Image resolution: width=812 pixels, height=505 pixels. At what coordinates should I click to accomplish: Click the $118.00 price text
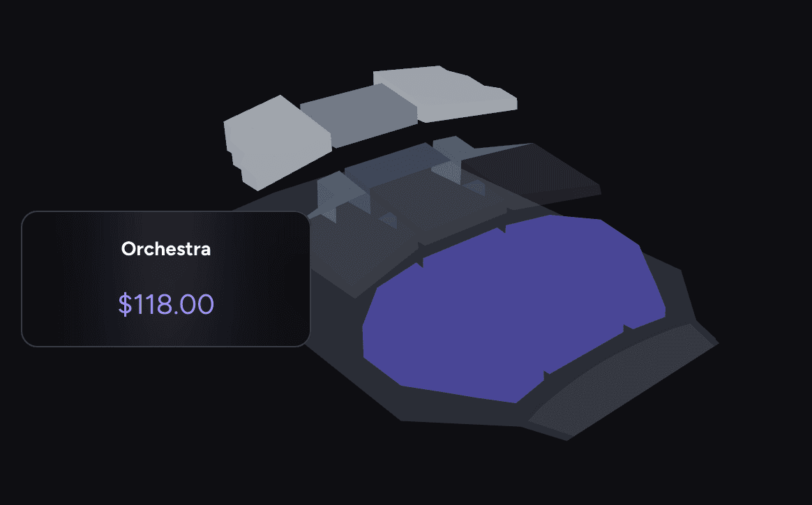coord(166,305)
